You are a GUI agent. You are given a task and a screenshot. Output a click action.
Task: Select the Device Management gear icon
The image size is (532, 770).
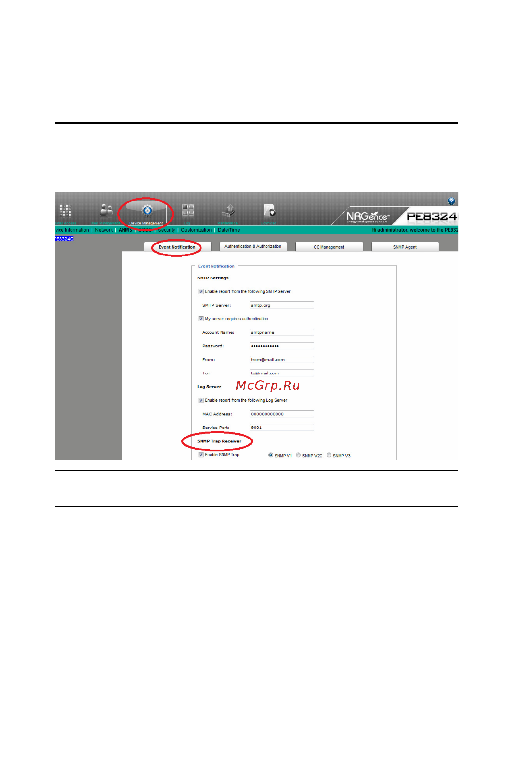(147, 211)
